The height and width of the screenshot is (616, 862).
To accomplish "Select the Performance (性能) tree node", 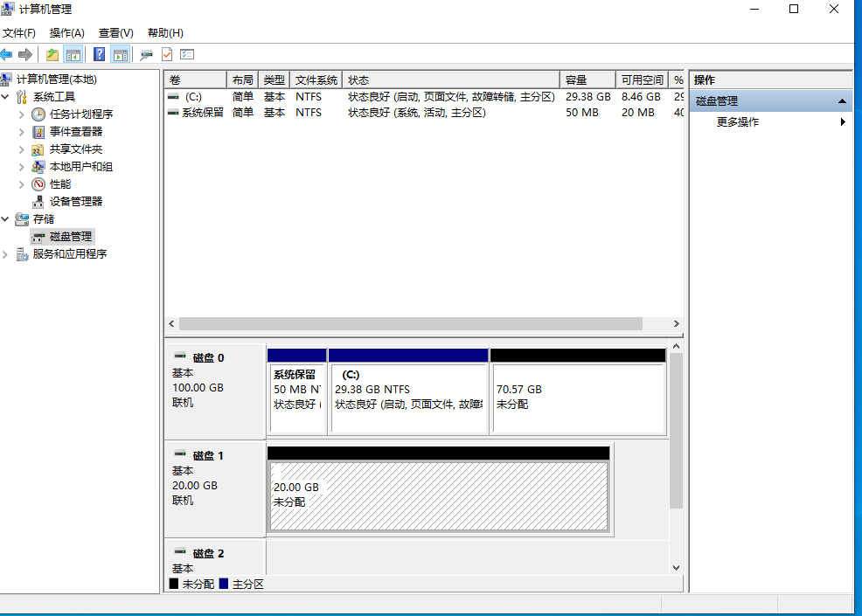I will [60, 183].
